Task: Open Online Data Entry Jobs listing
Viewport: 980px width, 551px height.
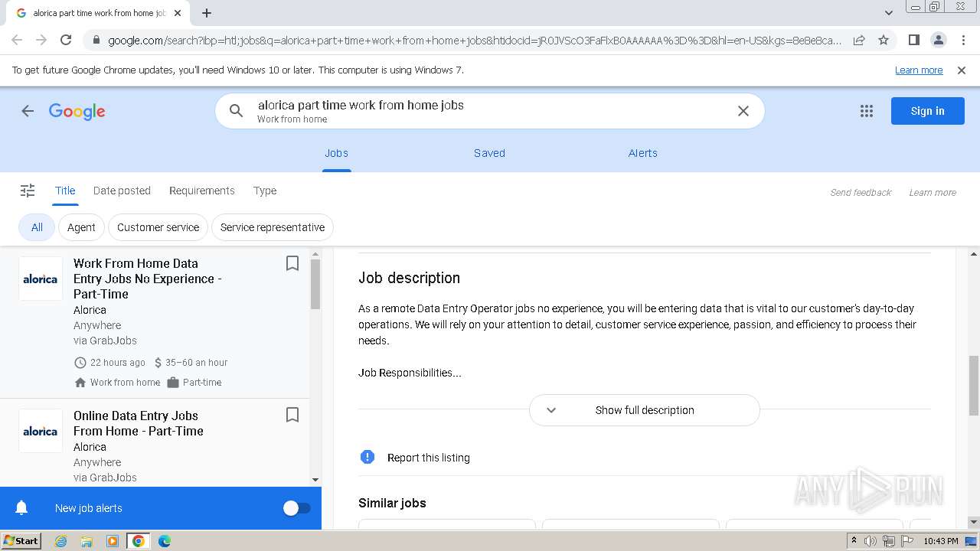Action: pos(139,423)
